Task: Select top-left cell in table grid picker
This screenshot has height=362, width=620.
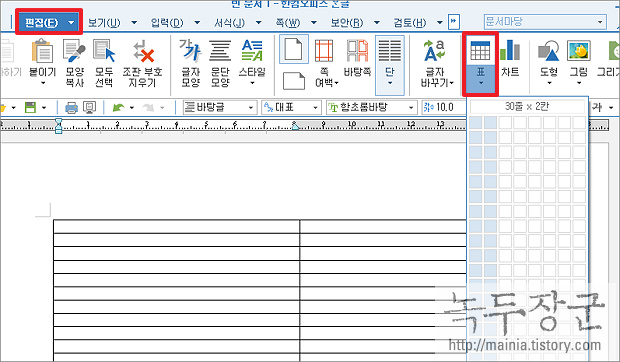Action: tap(476, 123)
